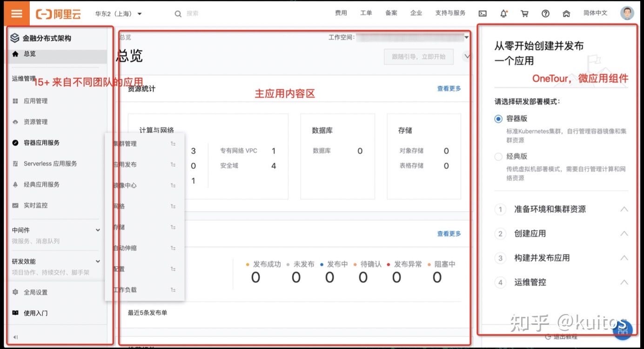The image size is (644, 349).
Task: Go to console home via house icon
Action: (x=566, y=14)
